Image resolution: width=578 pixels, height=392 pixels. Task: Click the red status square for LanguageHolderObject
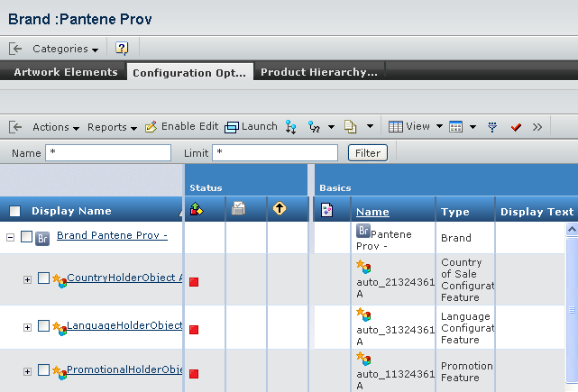coord(194,330)
